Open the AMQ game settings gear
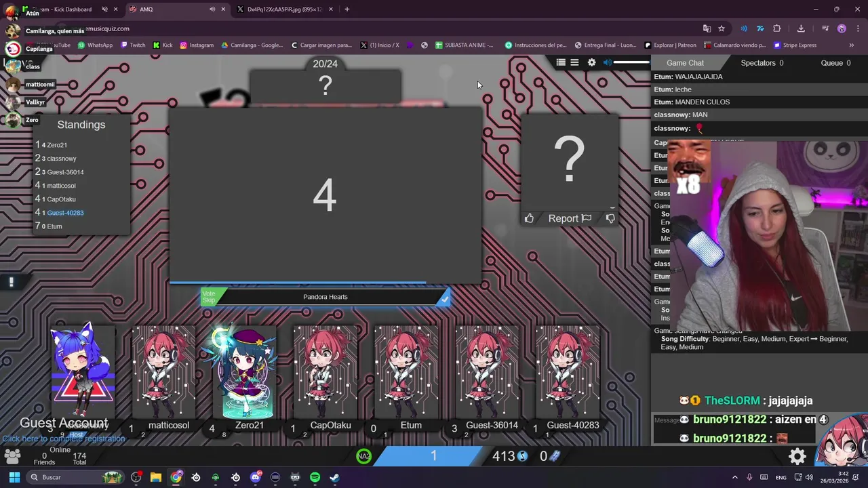This screenshot has width=868, height=488. (x=591, y=62)
